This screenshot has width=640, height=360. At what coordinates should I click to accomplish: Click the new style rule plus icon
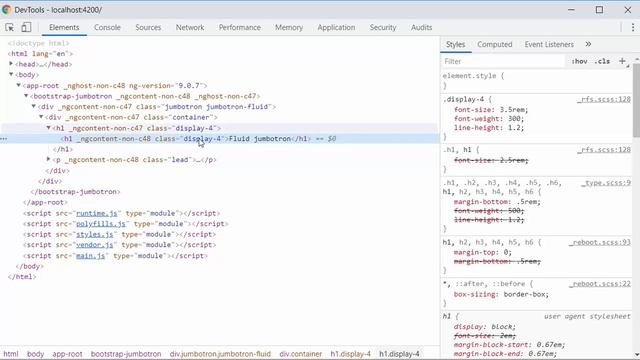[622, 61]
